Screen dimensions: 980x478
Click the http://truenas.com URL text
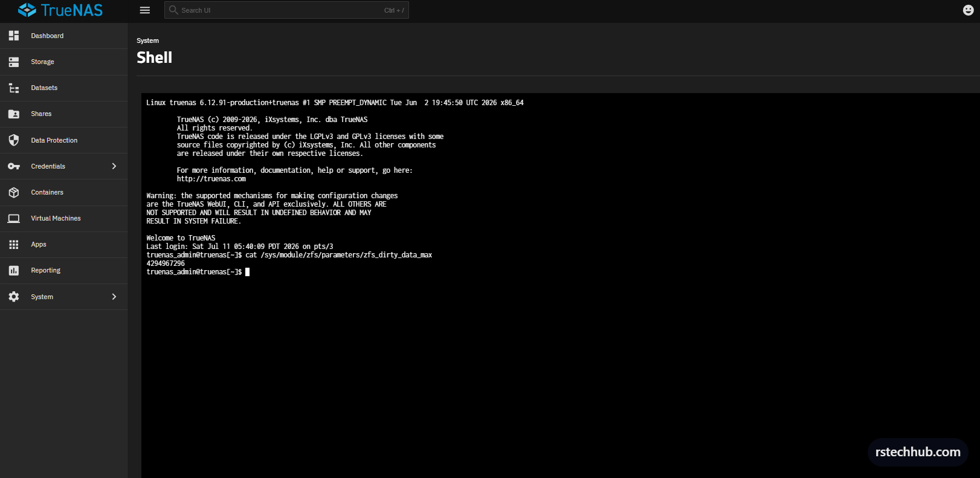211,179
